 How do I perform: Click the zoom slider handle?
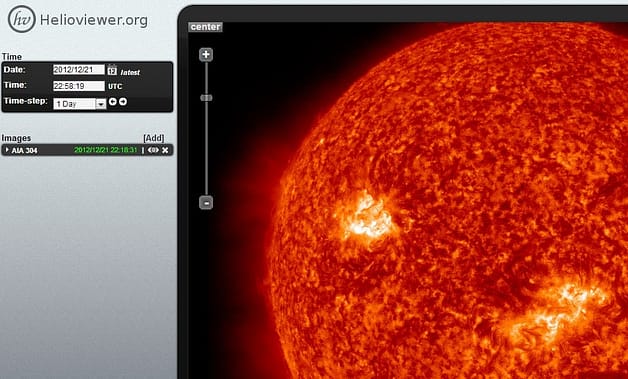click(206, 98)
